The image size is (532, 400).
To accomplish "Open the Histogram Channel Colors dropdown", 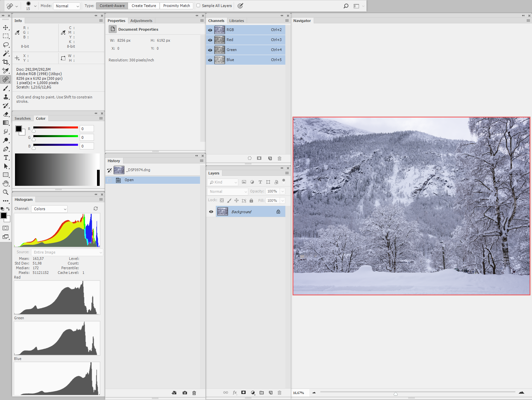I will [x=49, y=209].
